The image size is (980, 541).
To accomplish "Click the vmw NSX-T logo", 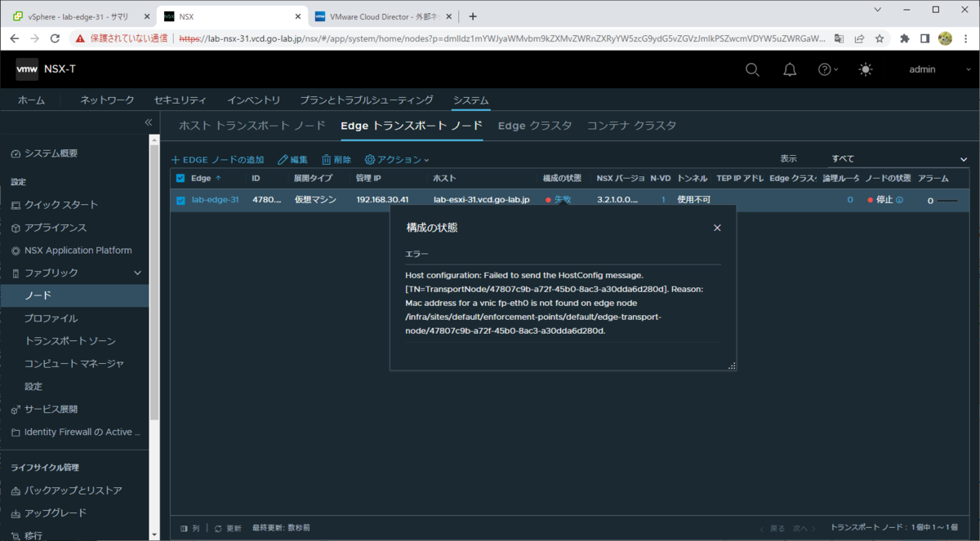I will pyautogui.click(x=46, y=69).
